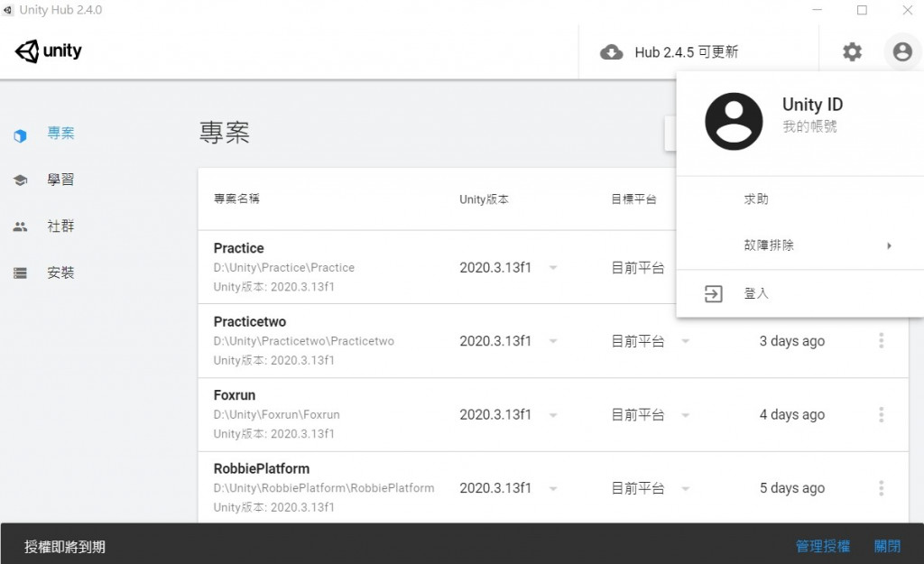Open 我的帳號 under Unity ID

(x=809, y=126)
